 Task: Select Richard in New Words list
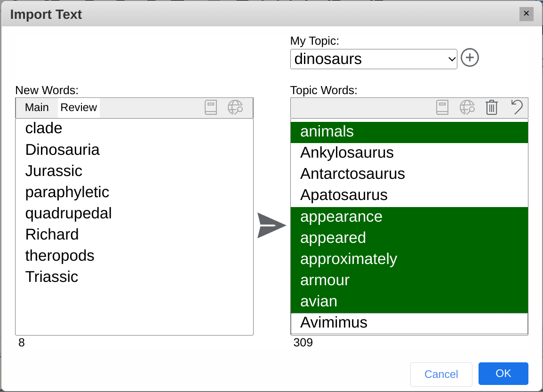point(135,234)
